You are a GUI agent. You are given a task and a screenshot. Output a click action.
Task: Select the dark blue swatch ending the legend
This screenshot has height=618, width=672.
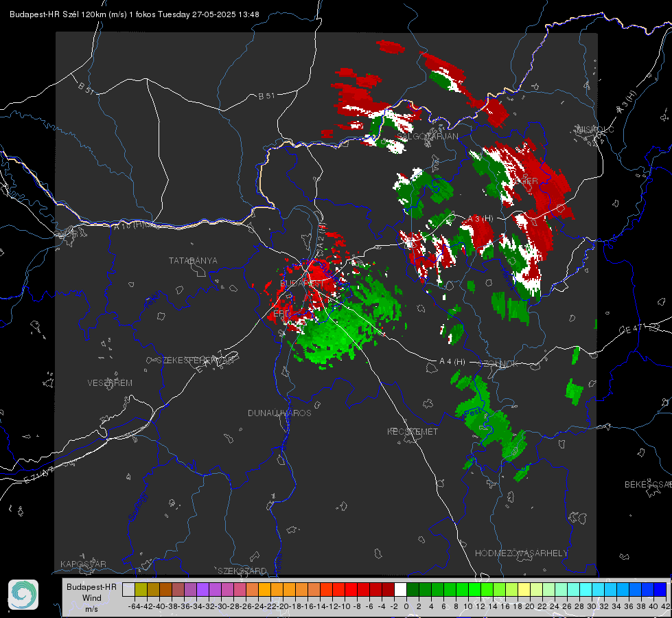click(x=660, y=589)
